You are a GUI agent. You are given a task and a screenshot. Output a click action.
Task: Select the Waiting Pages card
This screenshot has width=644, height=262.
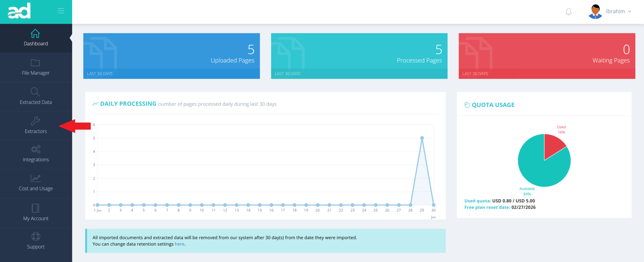pyautogui.click(x=547, y=56)
